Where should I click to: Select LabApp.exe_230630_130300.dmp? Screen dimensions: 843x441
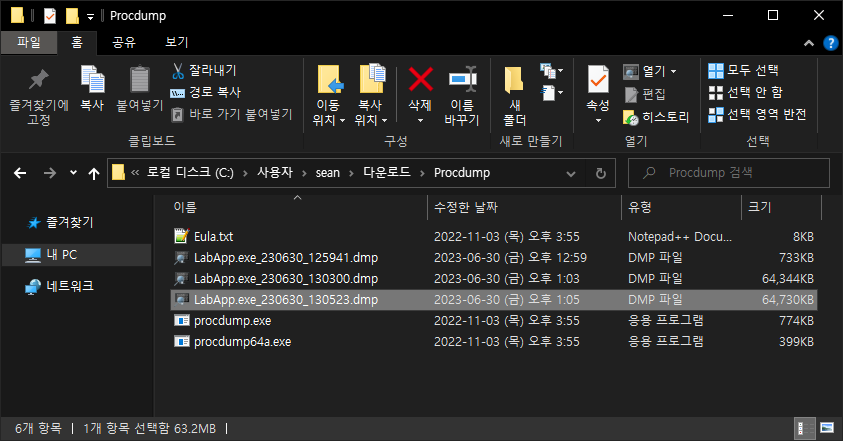point(286,279)
